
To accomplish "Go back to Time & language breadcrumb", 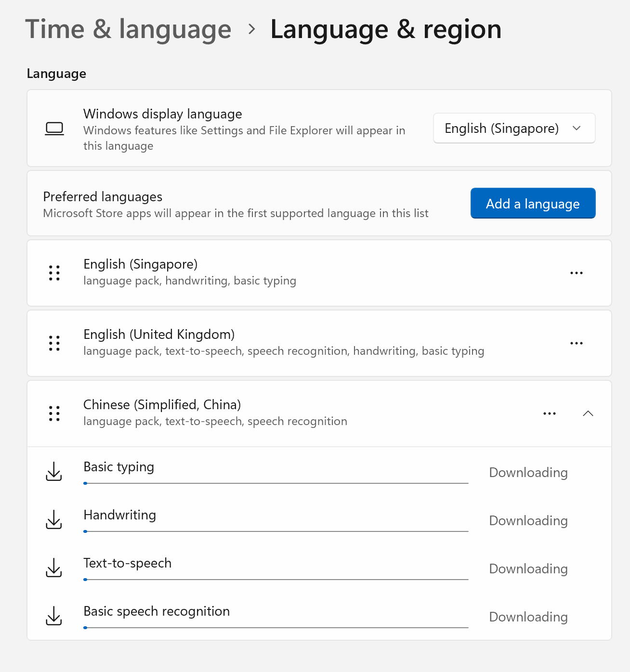I will click(128, 29).
